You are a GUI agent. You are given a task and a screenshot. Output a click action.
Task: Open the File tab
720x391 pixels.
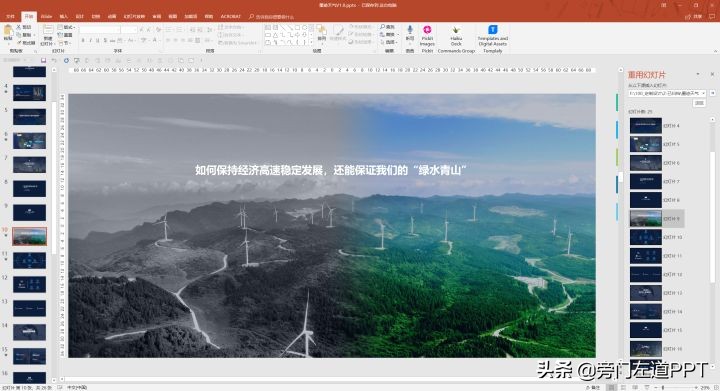tap(10, 17)
